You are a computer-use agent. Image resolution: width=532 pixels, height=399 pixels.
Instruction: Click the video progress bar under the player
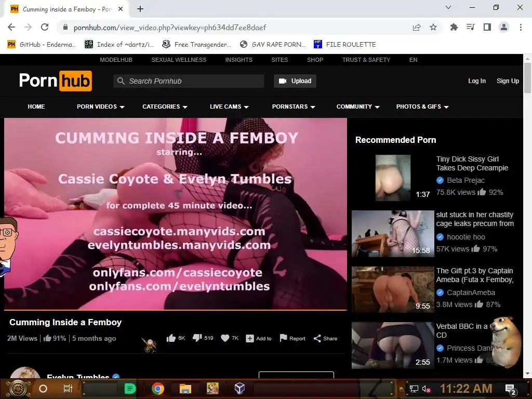(176, 310)
